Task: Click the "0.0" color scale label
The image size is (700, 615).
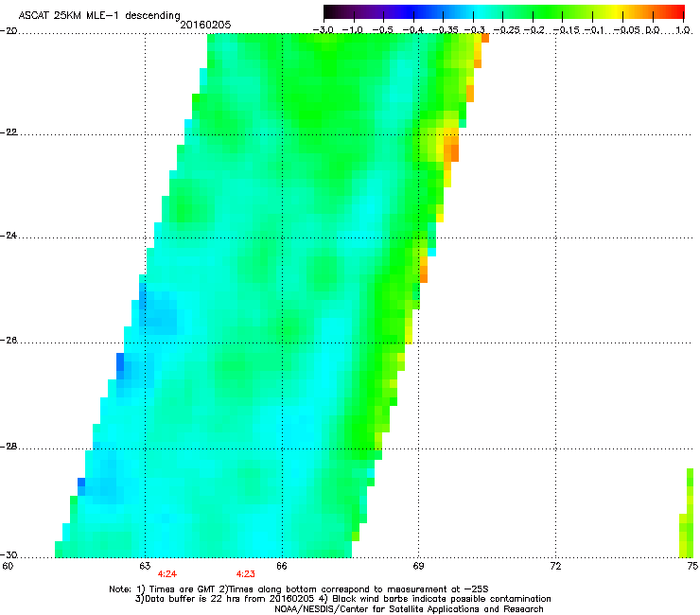Action: [x=653, y=30]
